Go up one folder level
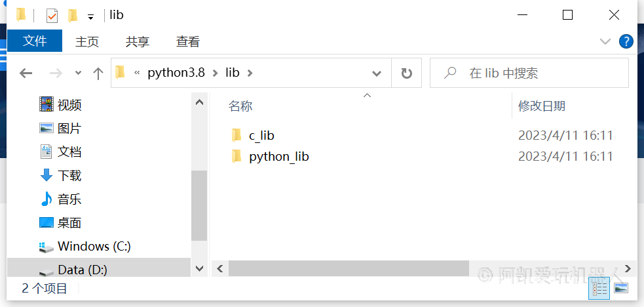Screen dimensions: 644x307 coord(98,73)
